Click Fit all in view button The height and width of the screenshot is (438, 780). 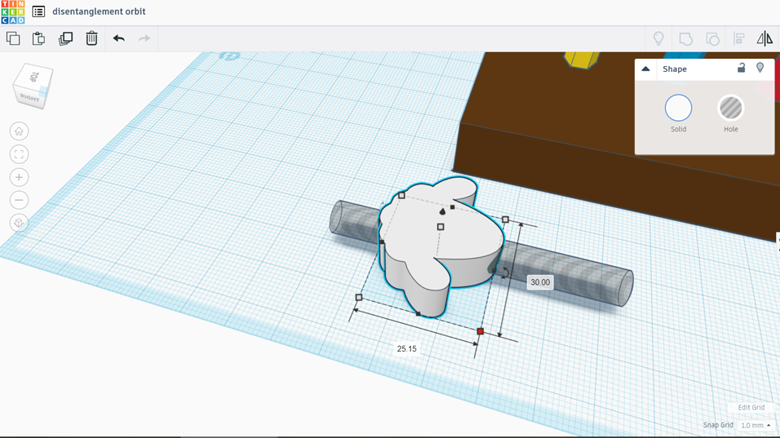click(x=19, y=154)
